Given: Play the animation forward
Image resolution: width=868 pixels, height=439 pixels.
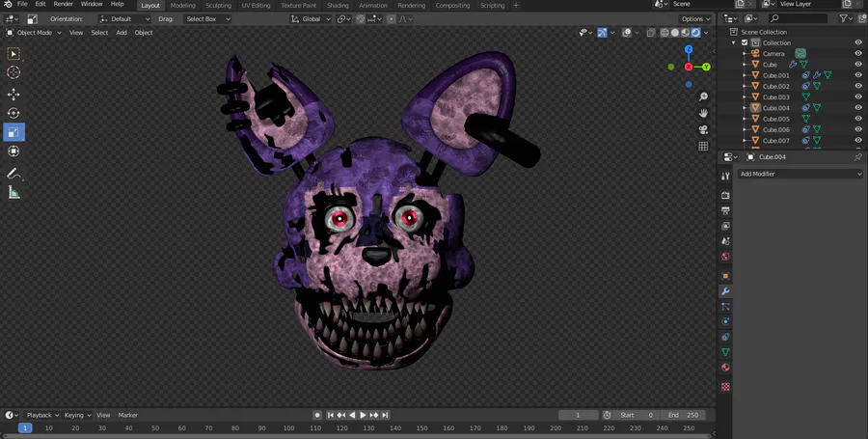Looking at the screenshot, I should [x=364, y=415].
